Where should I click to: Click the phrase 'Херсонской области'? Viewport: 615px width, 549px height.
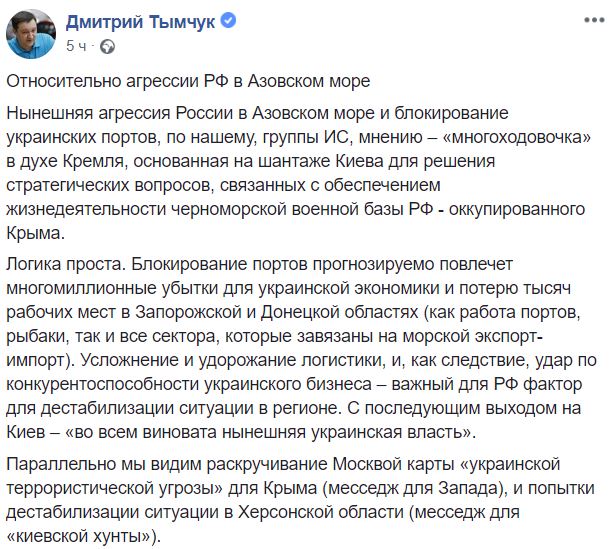click(x=321, y=512)
